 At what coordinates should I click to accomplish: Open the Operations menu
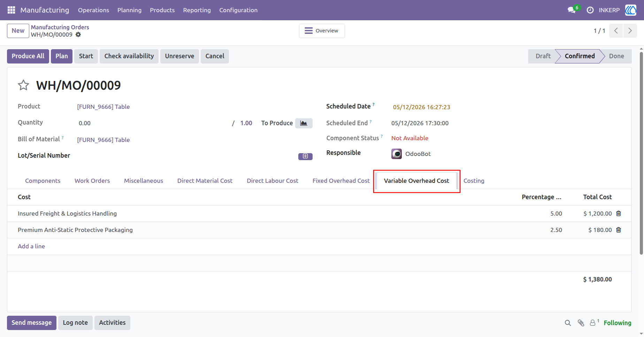[x=93, y=10]
